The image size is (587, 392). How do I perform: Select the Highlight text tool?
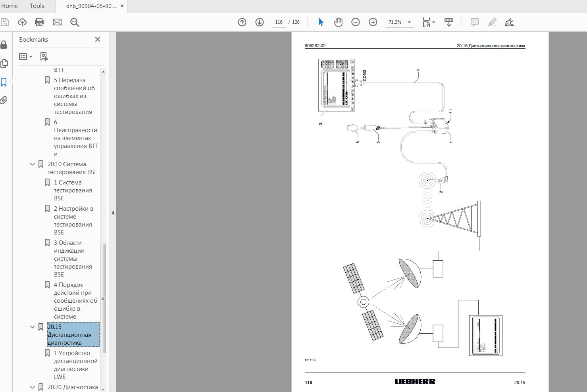[x=492, y=22]
